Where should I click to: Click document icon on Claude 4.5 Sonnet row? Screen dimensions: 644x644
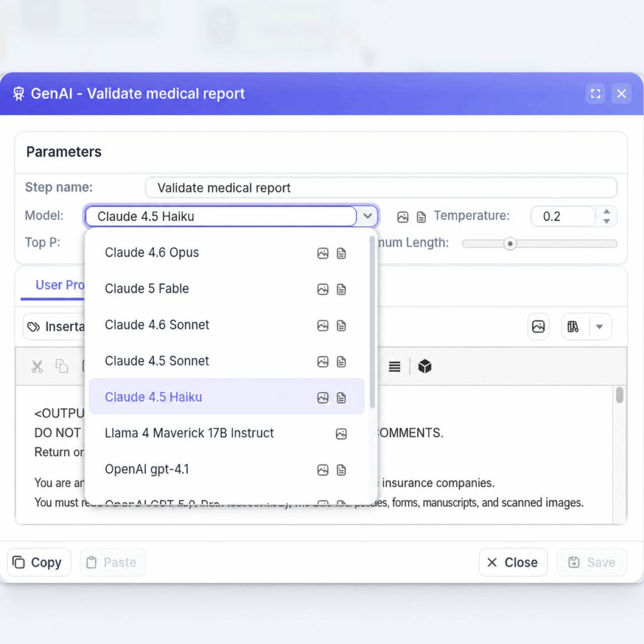pos(341,362)
